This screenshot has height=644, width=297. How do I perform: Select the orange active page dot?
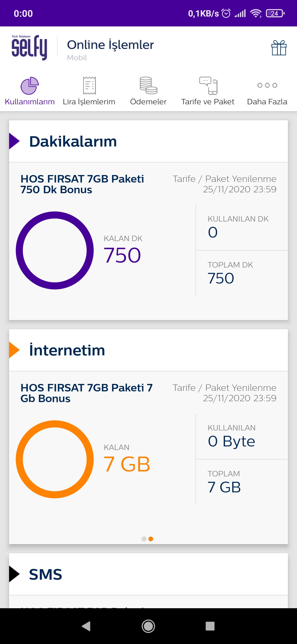point(151,539)
